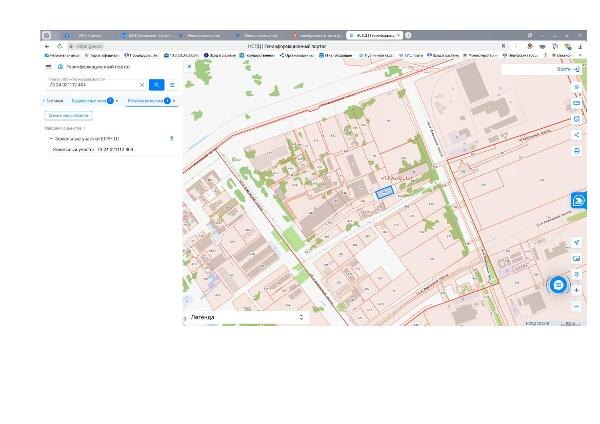Zoom out with the minus button
This screenshot has height=424, width=600.
(577, 307)
